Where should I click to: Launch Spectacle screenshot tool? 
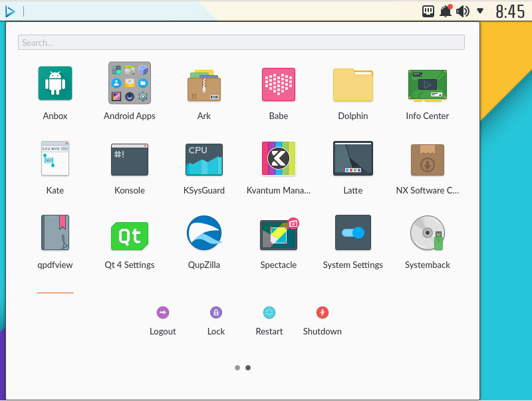coord(279,233)
